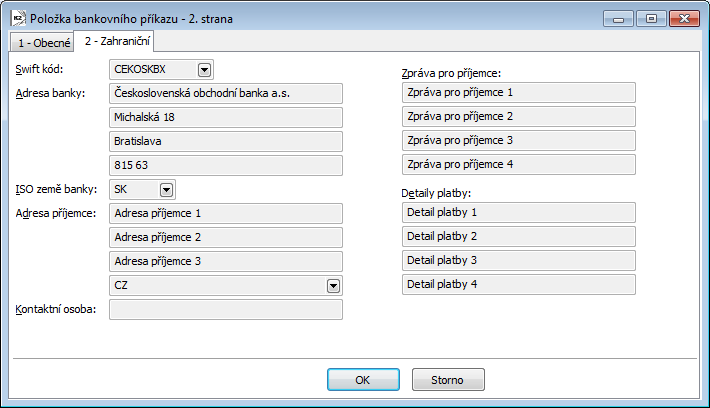
Task: Click the Michalská 18 address field
Action: coord(226,117)
